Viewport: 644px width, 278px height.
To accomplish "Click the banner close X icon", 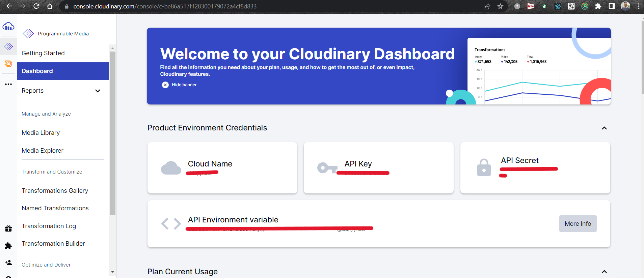I will pyautogui.click(x=165, y=85).
